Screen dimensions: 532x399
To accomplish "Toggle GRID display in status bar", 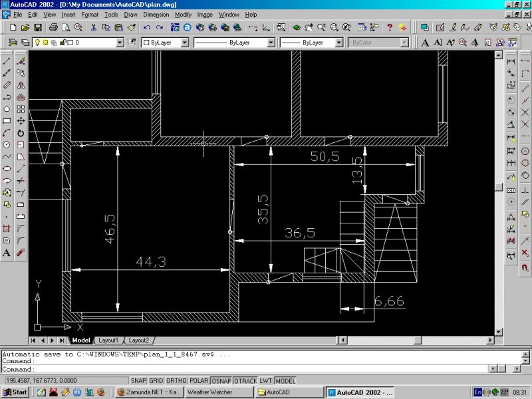I will pyautogui.click(x=156, y=380).
